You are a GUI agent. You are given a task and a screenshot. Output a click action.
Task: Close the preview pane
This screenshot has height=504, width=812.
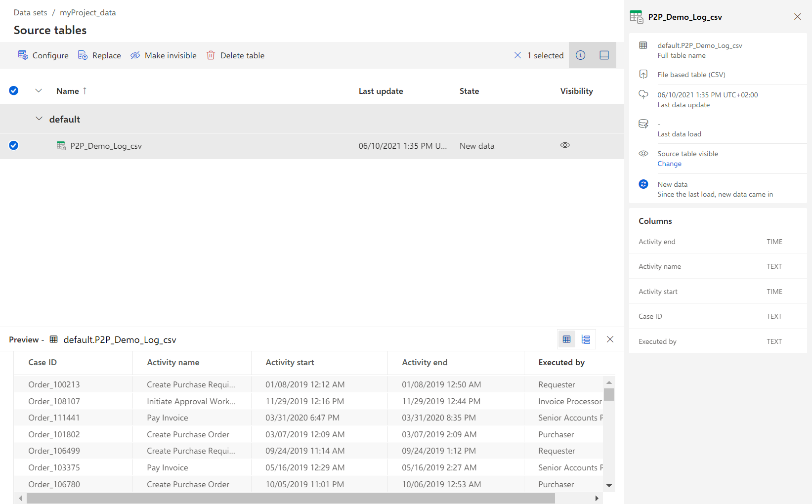click(610, 339)
